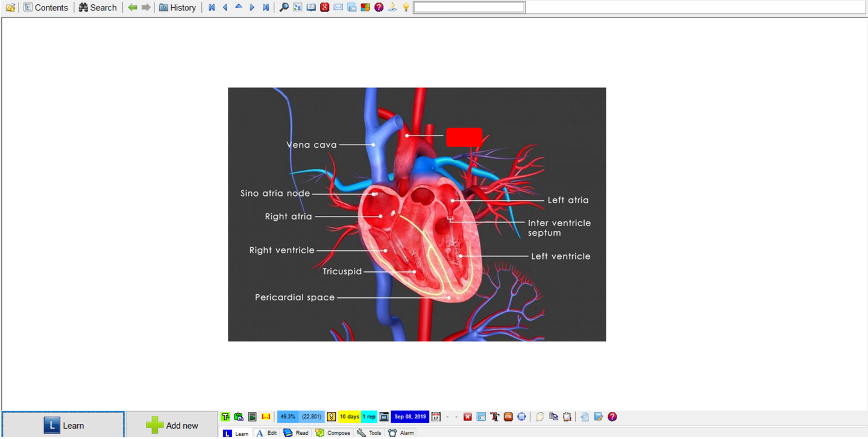868x439 pixels.
Task: Click the 1 rep repetition field
Action: coord(369,417)
